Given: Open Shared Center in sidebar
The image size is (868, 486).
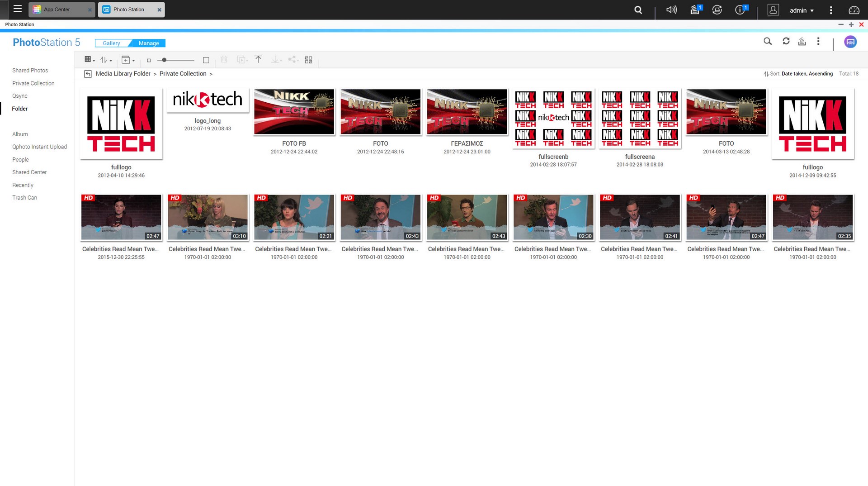Looking at the screenshot, I should tap(29, 172).
